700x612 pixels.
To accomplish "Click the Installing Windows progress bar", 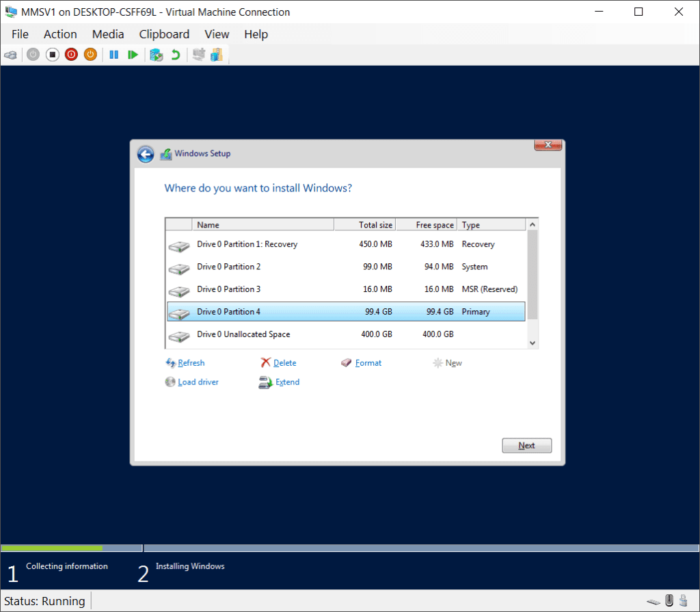I will pyautogui.click(x=421, y=548).
